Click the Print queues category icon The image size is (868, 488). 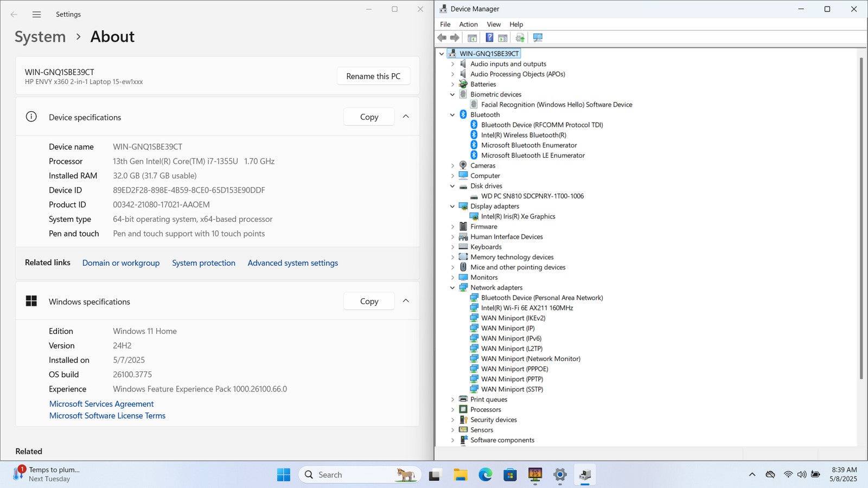pos(463,399)
